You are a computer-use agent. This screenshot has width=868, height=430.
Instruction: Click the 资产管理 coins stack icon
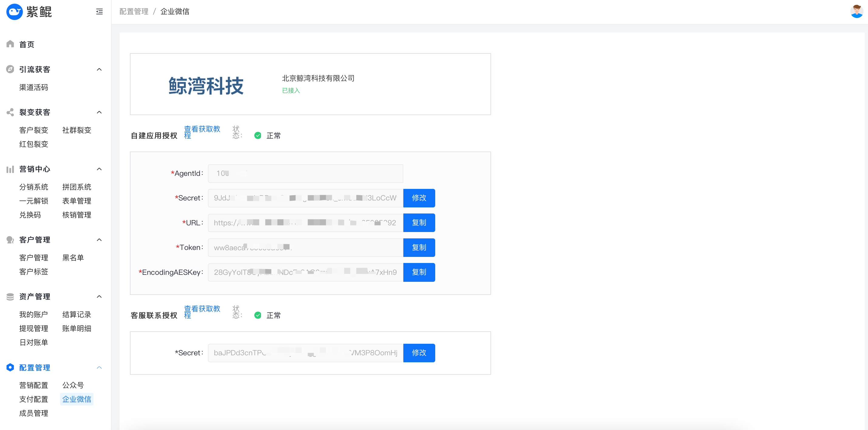(x=10, y=296)
